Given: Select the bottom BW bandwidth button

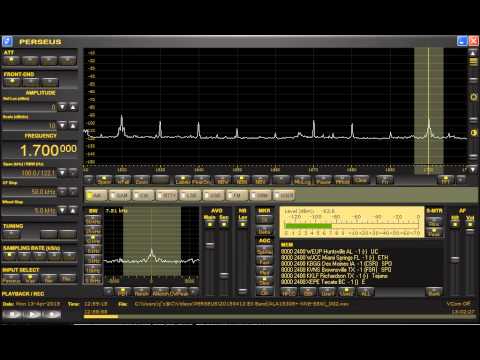Looking at the screenshot, I should point(93,280).
